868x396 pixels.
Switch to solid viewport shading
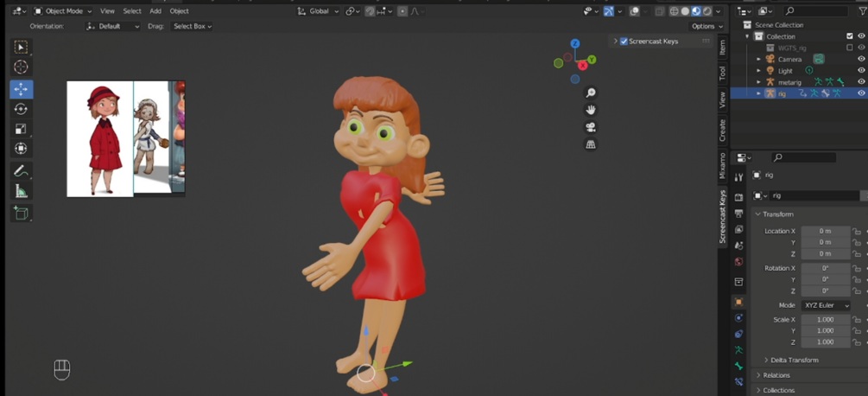(x=685, y=11)
